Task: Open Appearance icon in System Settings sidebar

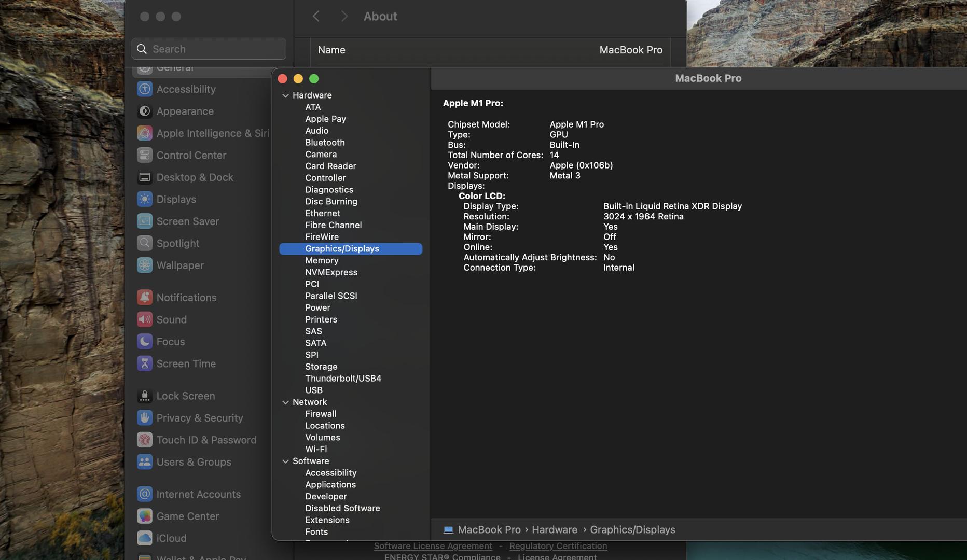Action: pyautogui.click(x=145, y=111)
